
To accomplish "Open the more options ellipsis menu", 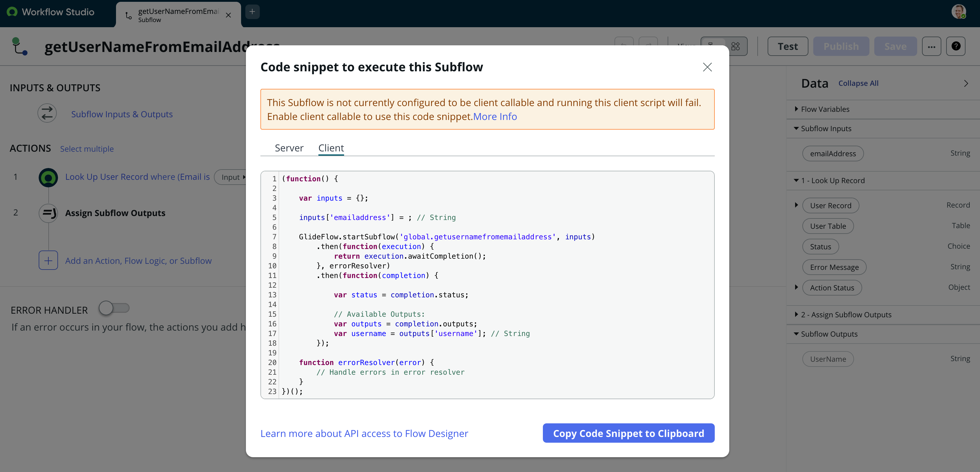I will (x=931, y=47).
